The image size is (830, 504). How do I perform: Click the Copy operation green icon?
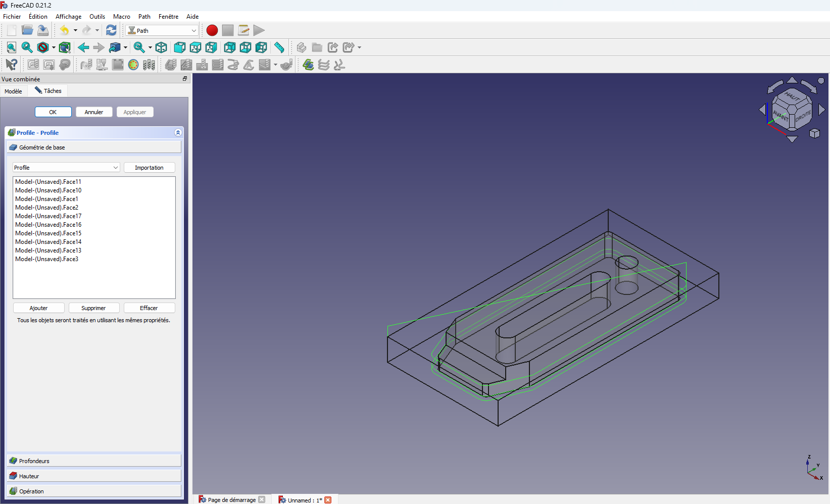(x=308, y=65)
